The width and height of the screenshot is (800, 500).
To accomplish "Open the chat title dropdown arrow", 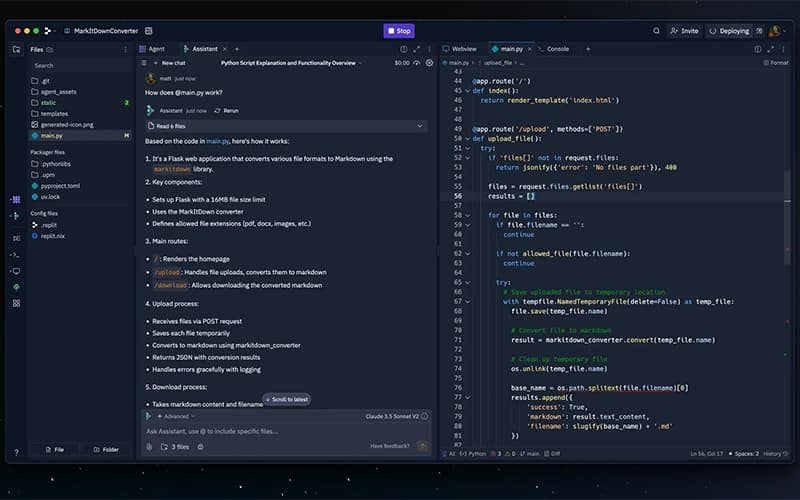I will click(x=360, y=63).
